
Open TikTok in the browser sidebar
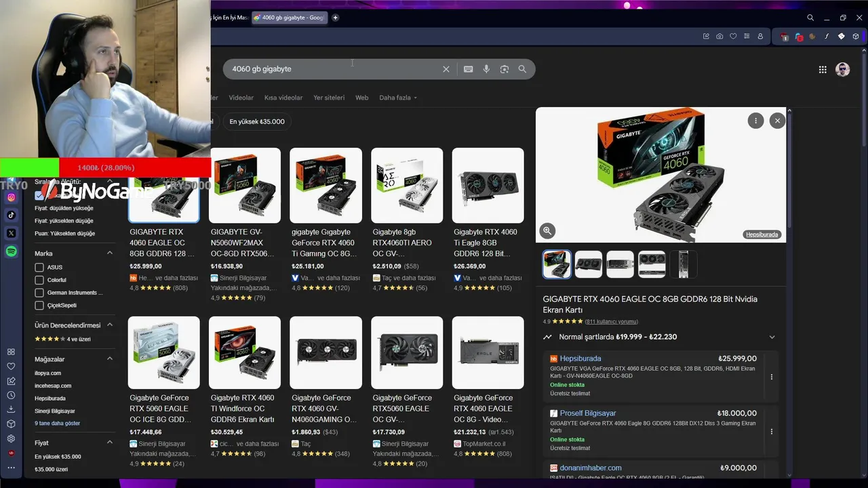[x=12, y=215]
